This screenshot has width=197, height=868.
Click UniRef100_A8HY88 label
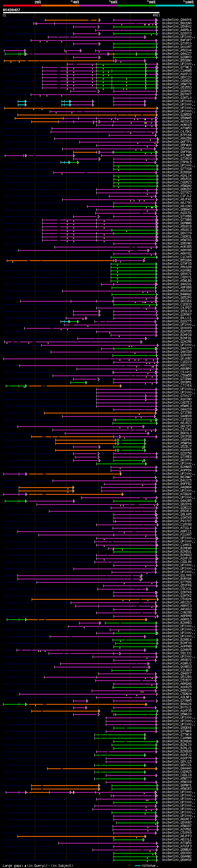pos(177,250)
